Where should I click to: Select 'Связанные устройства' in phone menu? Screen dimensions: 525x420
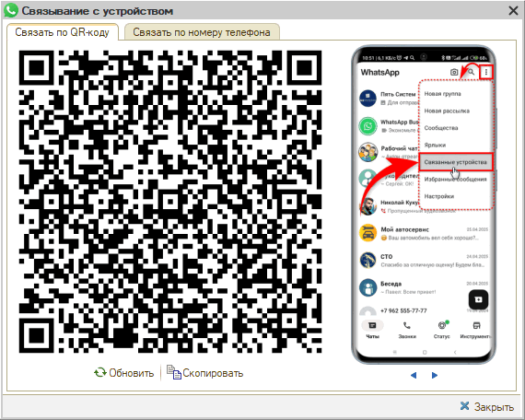coord(456,162)
